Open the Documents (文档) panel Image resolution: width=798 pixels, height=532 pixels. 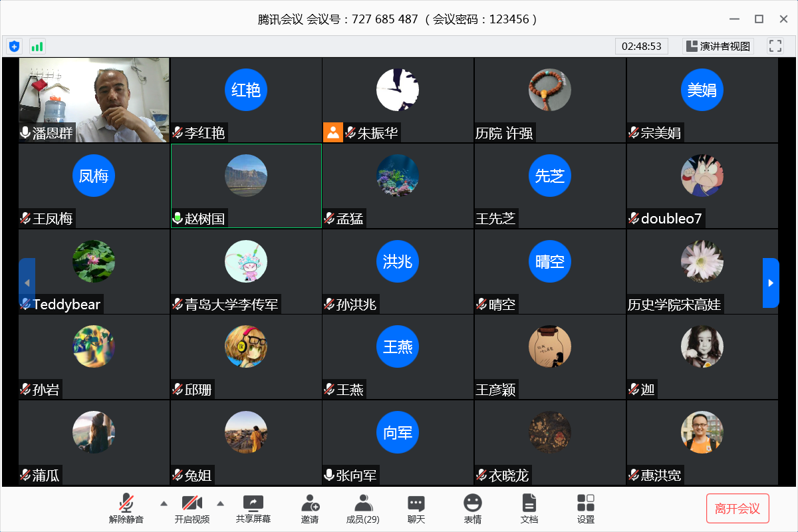pos(529,509)
